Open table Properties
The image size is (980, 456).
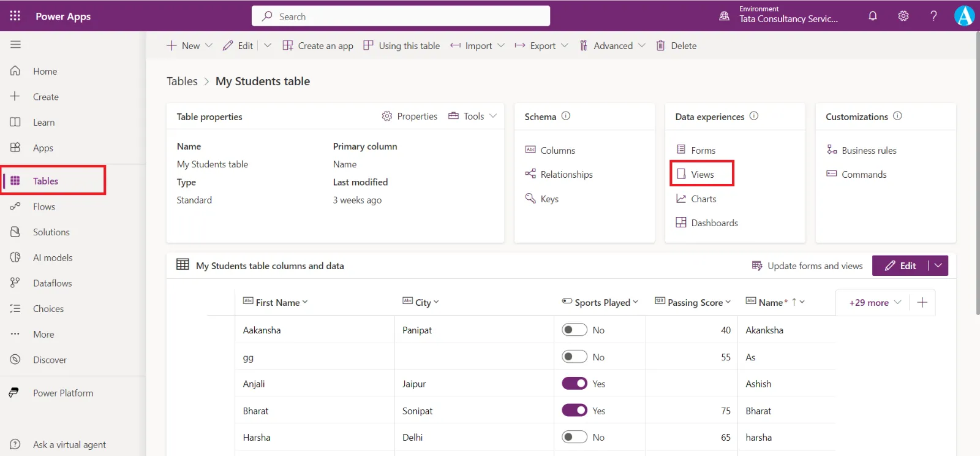[x=410, y=116]
